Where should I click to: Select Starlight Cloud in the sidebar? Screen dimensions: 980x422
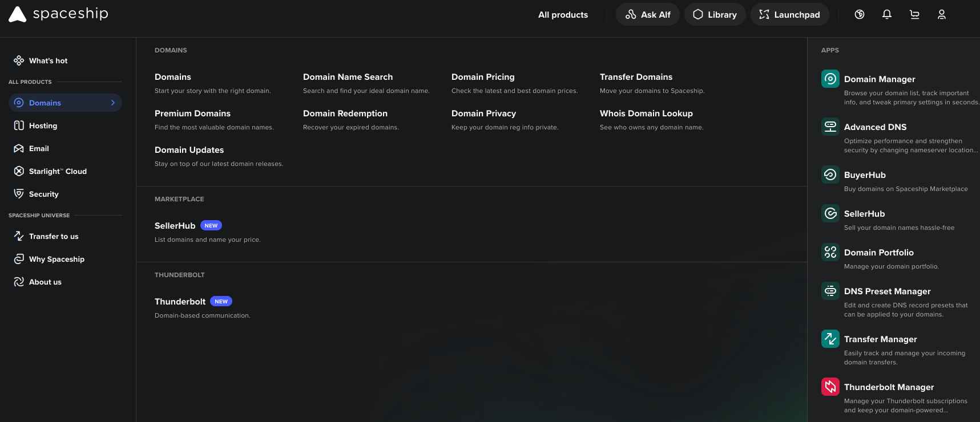coord(57,171)
